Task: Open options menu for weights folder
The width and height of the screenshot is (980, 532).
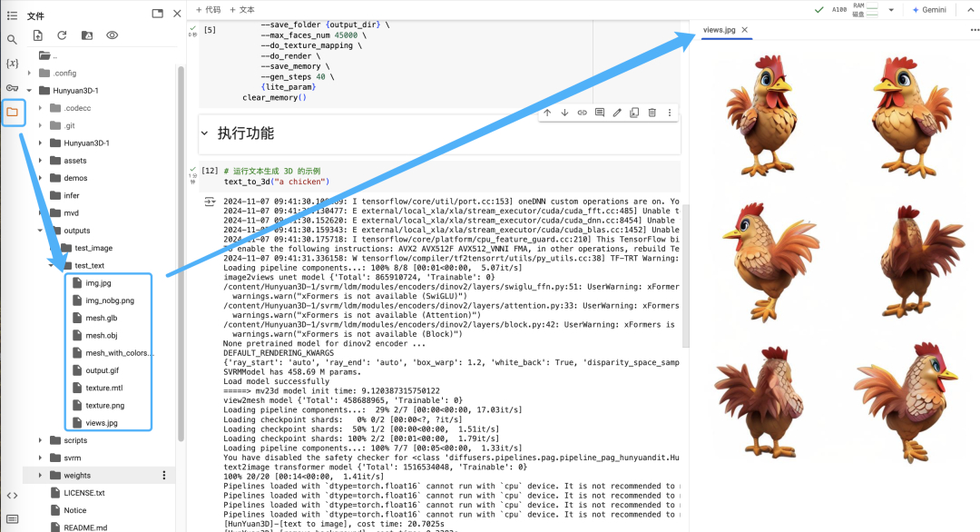Action: click(164, 475)
